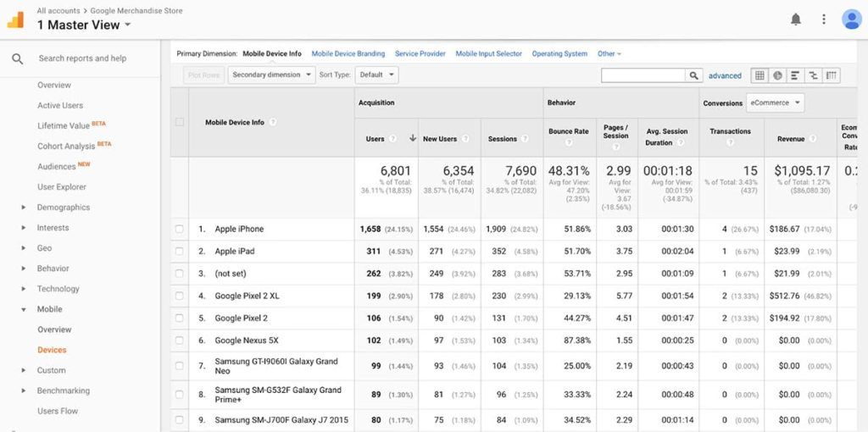
Task: Open the Secondary dimension dropdown
Action: (x=270, y=75)
